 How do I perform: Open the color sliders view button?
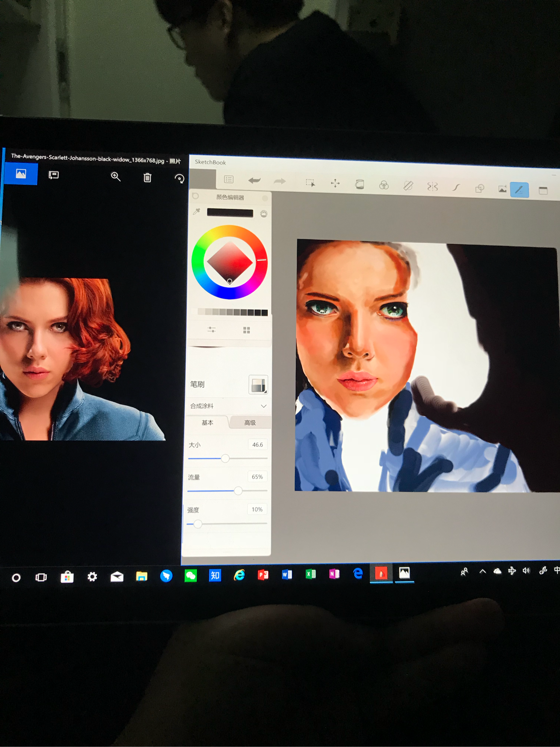coord(211,330)
